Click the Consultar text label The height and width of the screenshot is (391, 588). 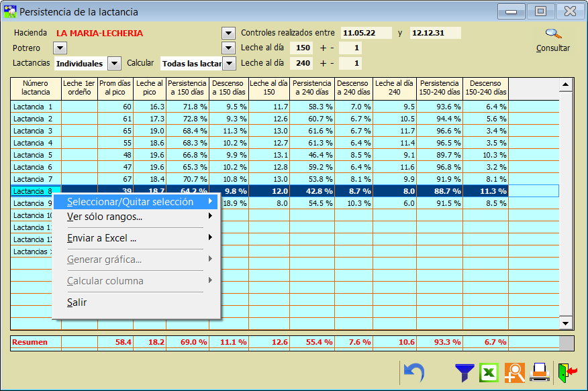click(x=552, y=48)
